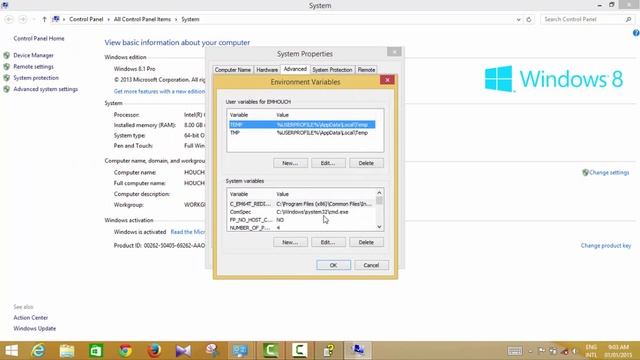640x360 pixels.
Task: Click the Control Panel breadcrumb
Action: point(86,19)
